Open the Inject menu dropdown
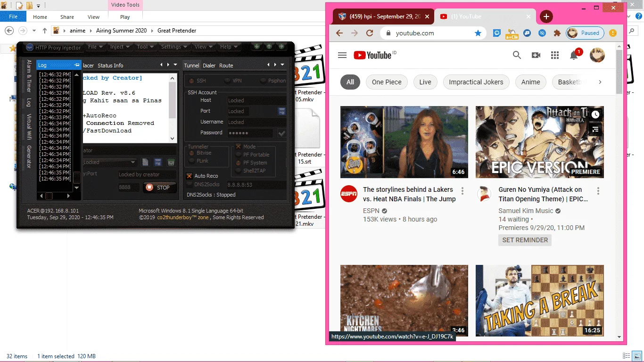 tap(120, 47)
